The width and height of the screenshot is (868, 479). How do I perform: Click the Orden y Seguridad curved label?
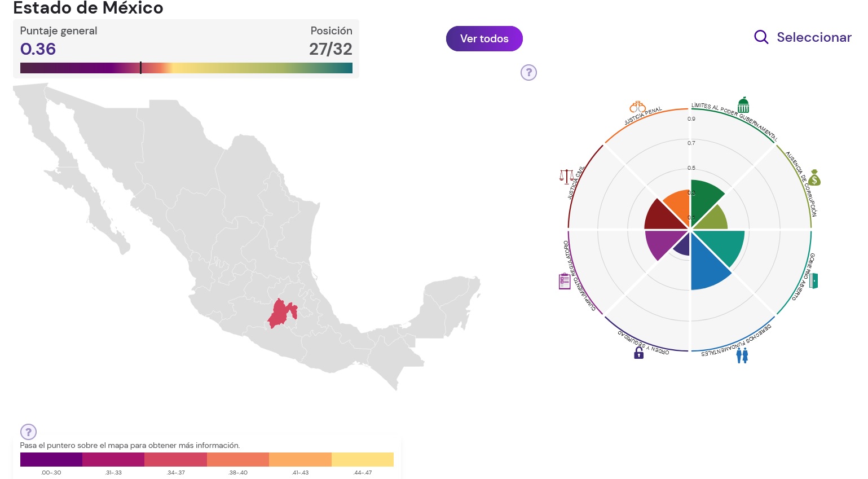point(644,342)
